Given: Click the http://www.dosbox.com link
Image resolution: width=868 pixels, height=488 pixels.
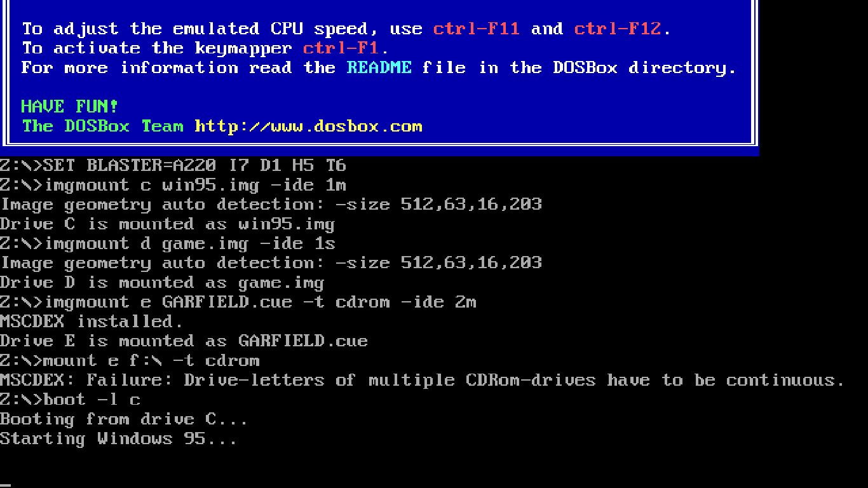Looking at the screenshot, I should tap(308, 126).
